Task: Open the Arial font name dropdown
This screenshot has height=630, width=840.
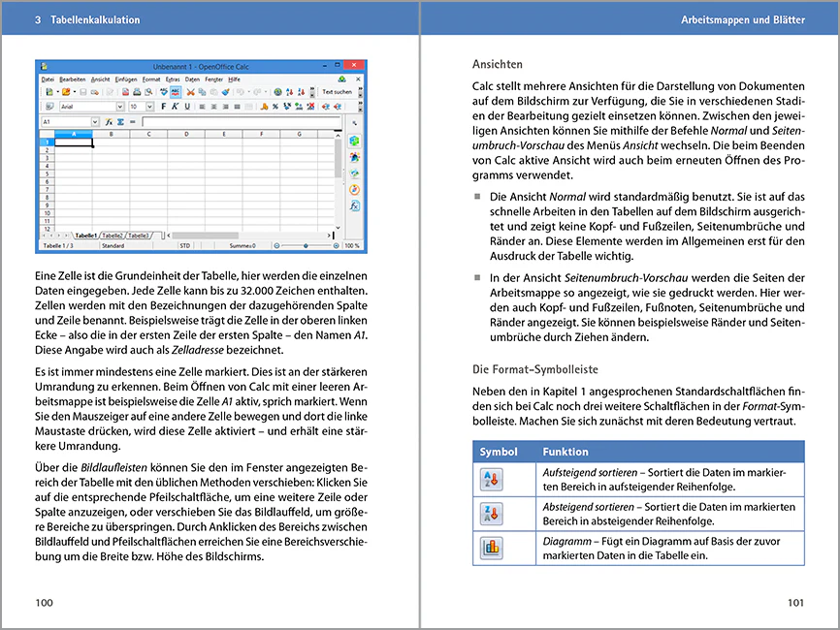Action: (x=120, y=107)
